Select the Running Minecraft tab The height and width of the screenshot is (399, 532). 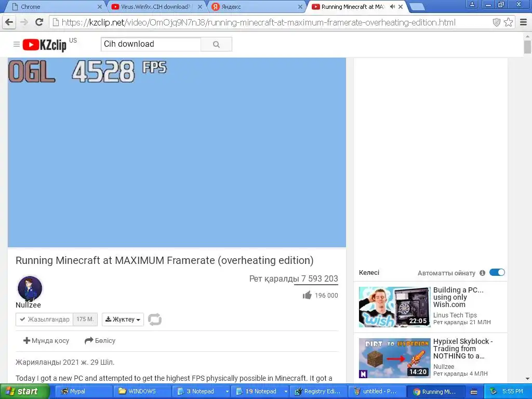(x=353, y=6)
